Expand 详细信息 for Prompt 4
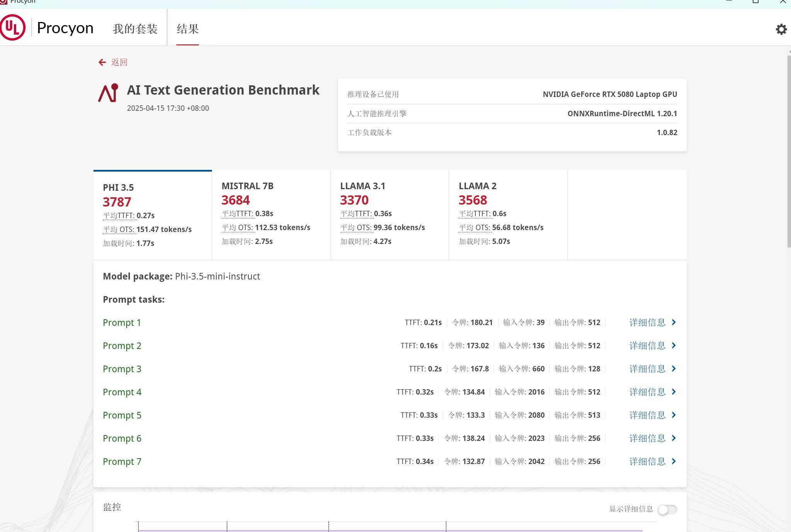This screenshot has width=791, height=532. tap(647, 392)
